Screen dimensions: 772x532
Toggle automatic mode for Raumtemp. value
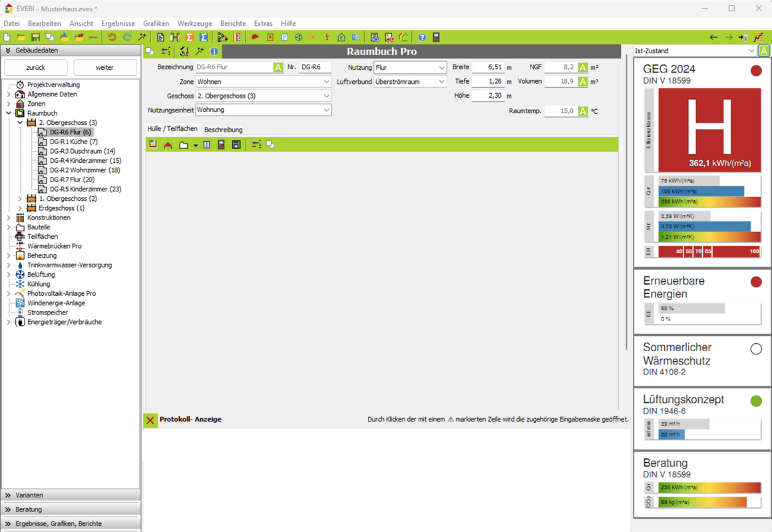583,111
